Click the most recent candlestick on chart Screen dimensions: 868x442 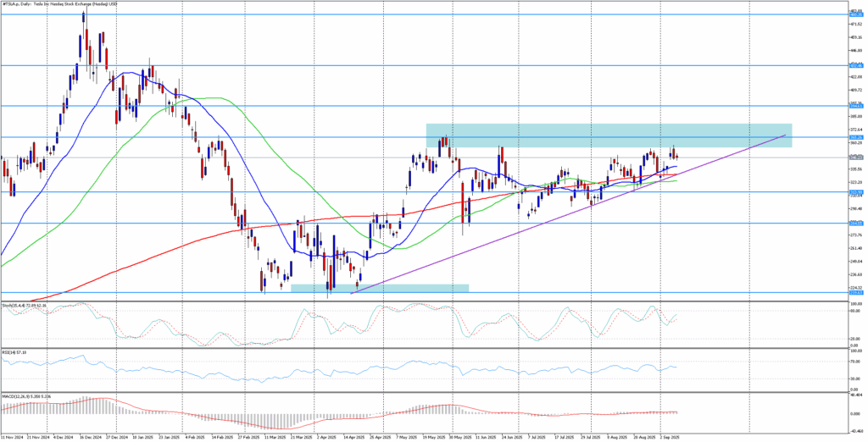coord(676,155)
